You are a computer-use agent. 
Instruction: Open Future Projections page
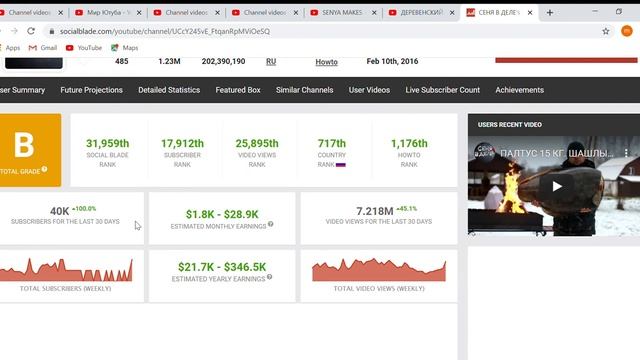point(91,90)
